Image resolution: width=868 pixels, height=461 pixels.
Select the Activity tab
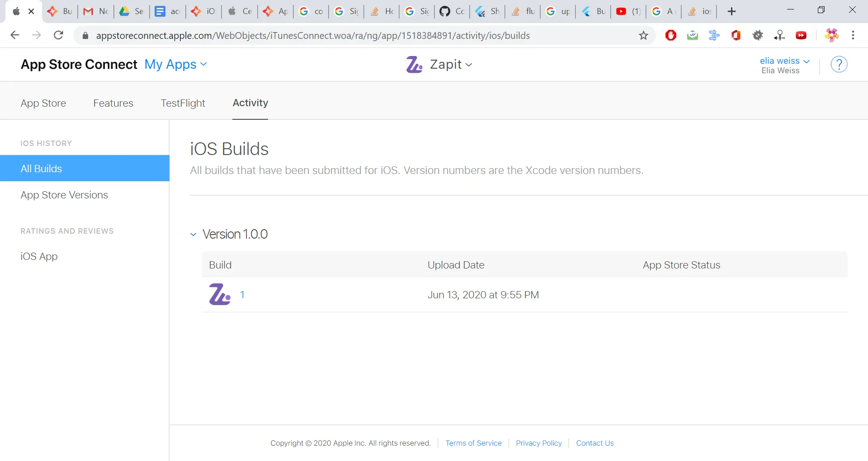click(x=250, y=103)
